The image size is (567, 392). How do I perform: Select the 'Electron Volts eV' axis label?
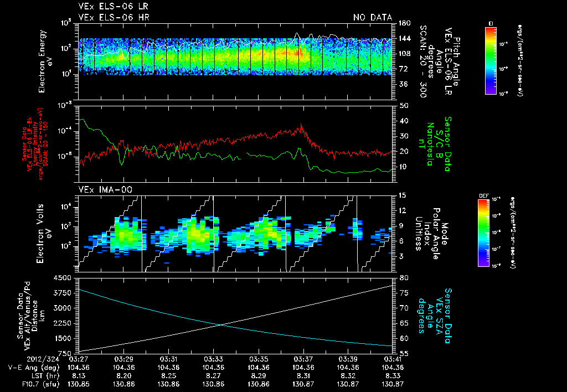click(44, 234)
